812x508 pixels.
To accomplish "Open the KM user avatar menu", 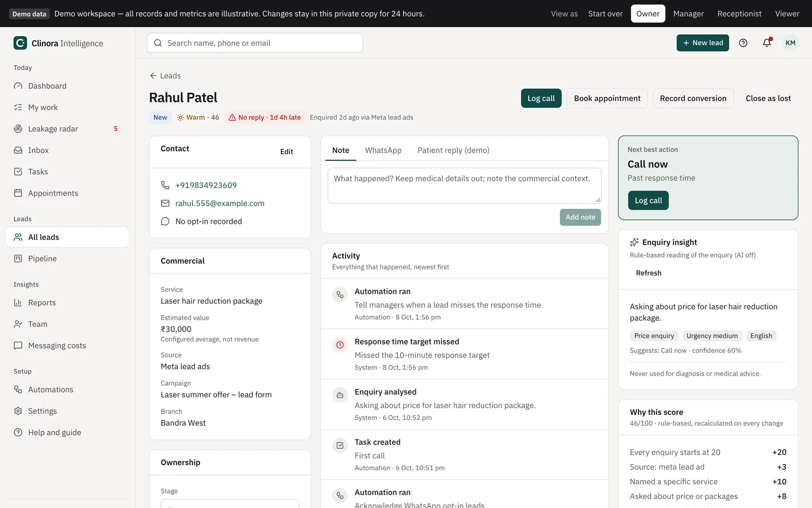I will (790, 43).
